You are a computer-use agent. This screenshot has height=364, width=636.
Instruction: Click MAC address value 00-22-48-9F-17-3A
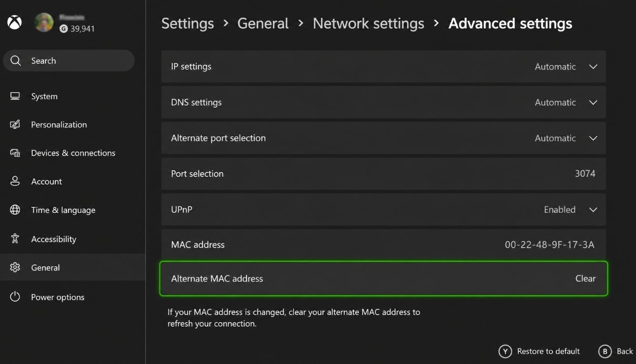click(550, 245)
